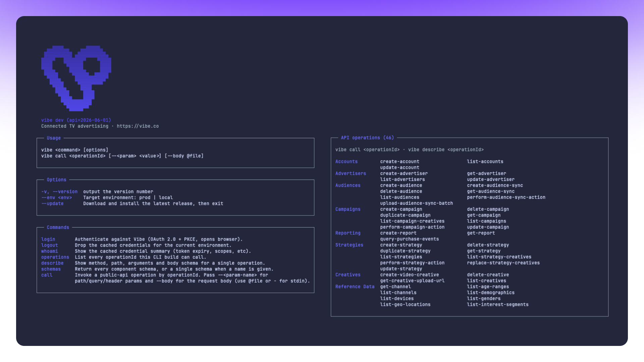Screen dimensions: 644x362
Task: Click the create-report operation
Action: click(x=398, y=233)
